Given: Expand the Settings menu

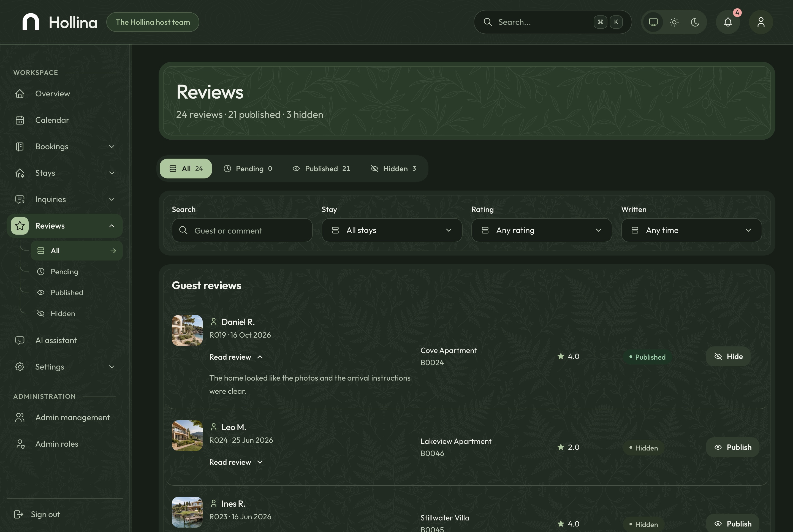Looking at the screenshot, I should (x=65, y=367).
